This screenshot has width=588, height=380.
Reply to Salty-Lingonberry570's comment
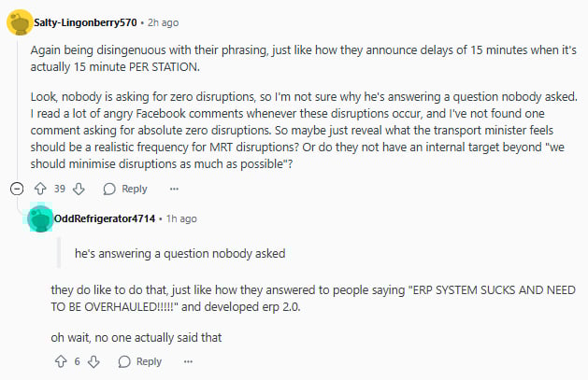pyautogui.click(x=125, y=189)
